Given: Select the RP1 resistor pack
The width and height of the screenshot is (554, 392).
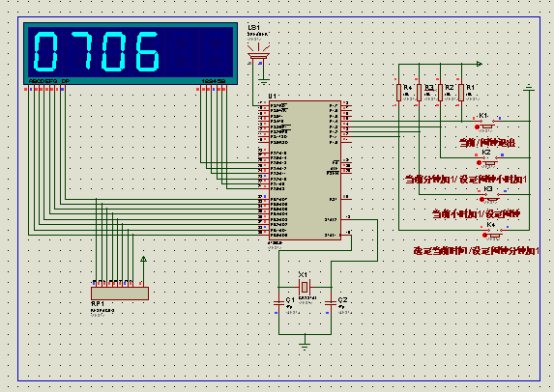Looking at the screenshot, I should coord(120,293).
